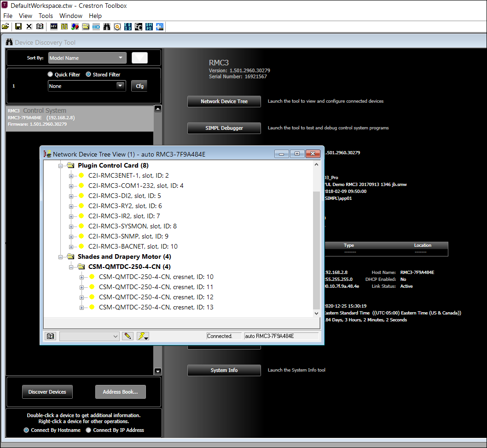Click the DMPS tool icon
This screenshot has width=487, height=448.
(x=149, y=27)
